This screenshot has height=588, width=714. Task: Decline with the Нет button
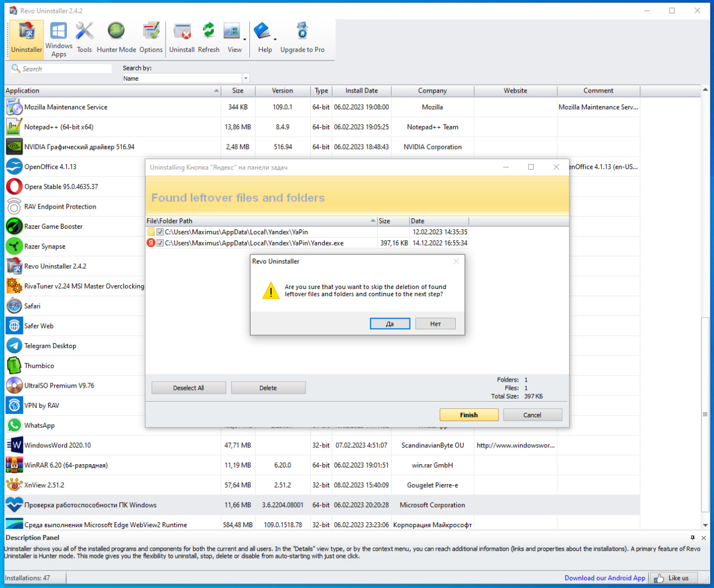pos(436,324)
